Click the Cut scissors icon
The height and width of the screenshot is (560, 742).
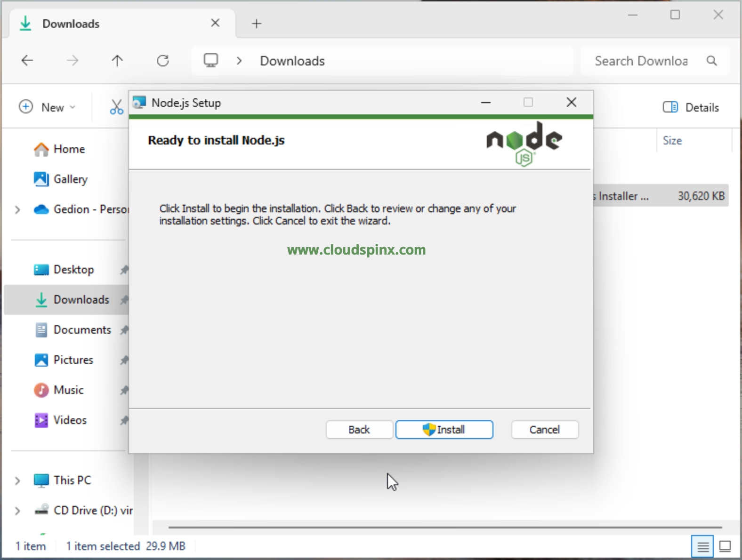pos(116,107)
